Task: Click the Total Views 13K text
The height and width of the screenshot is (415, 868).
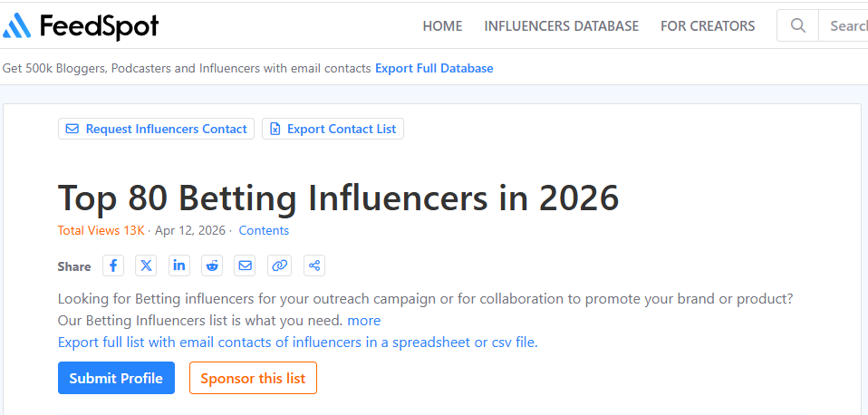Action: click(x=101, y=230)
